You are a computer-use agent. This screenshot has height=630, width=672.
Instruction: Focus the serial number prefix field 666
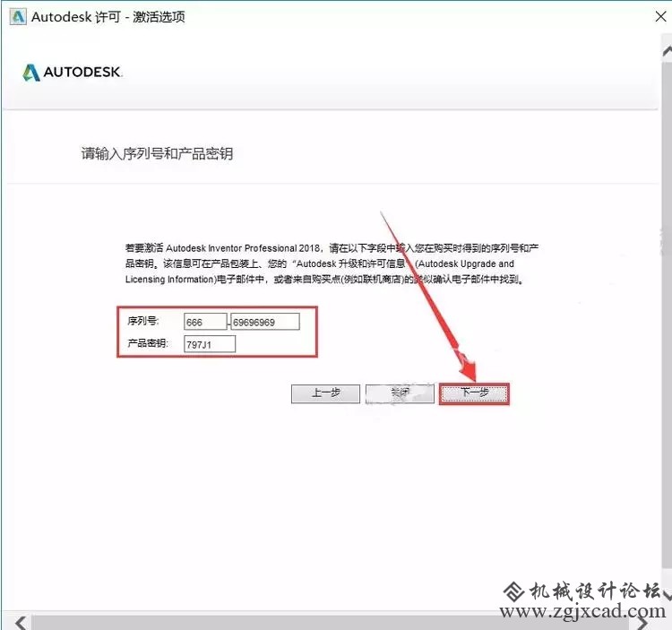[x=205, y=322]
